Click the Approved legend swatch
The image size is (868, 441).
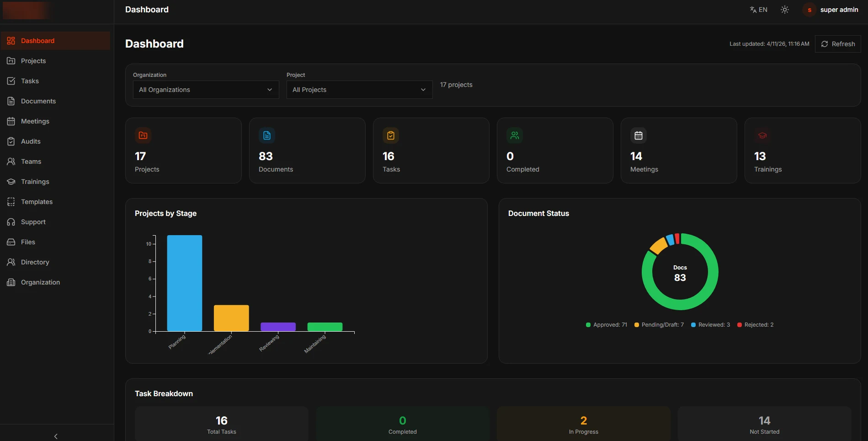[588, 325]
